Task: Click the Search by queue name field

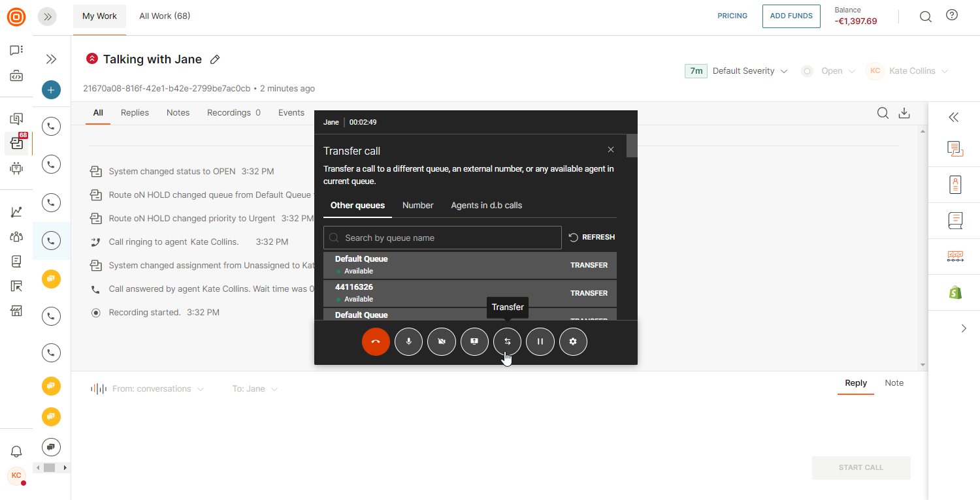Action: (x=443, y=238)
